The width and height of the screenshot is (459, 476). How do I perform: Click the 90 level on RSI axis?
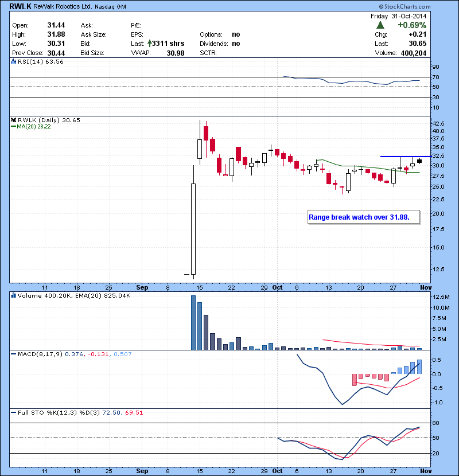[436, 67]
